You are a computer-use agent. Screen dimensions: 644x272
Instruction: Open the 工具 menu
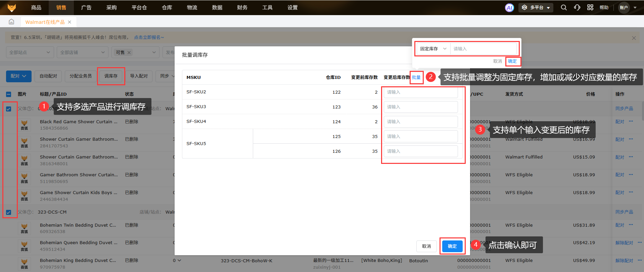point(267,7)
